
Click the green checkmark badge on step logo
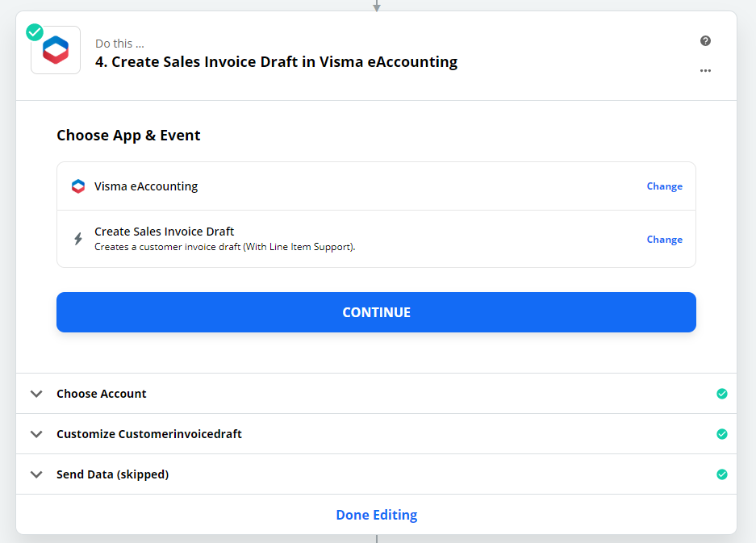35,32
